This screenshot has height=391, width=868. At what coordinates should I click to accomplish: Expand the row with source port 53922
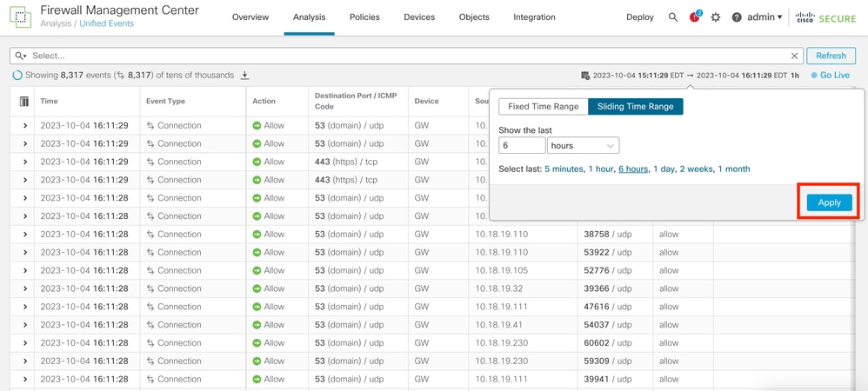[25, 252]
